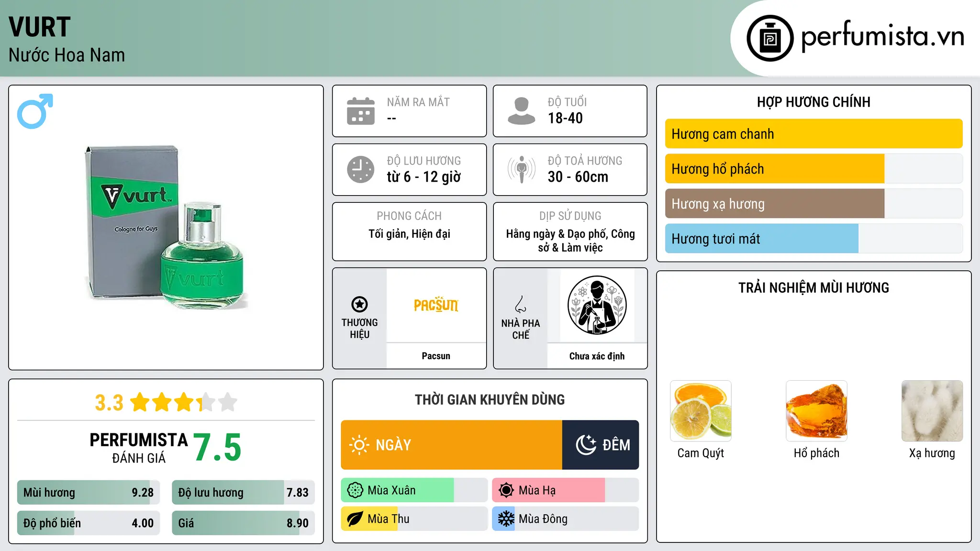The height and width of the screenshot is (551, 980).
Task: Click the clock icon beside Độ lưu hương
Action: pos(360,169)
